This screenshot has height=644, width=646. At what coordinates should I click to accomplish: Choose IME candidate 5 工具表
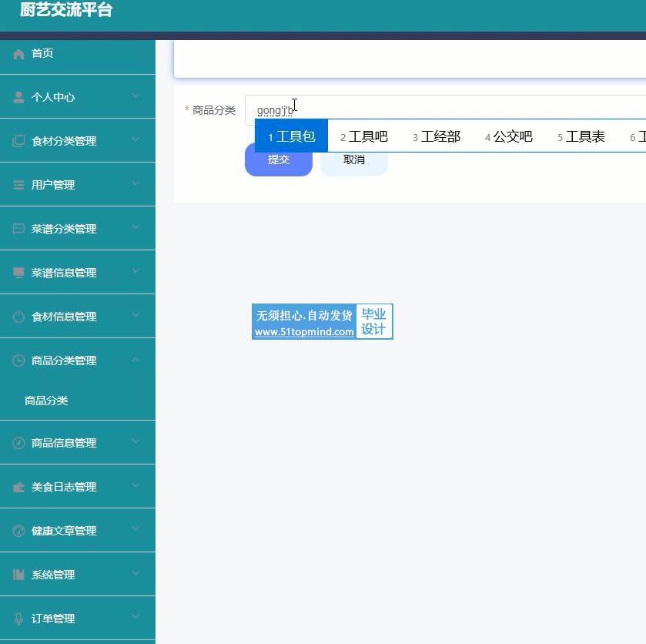[x=581, y=136]
